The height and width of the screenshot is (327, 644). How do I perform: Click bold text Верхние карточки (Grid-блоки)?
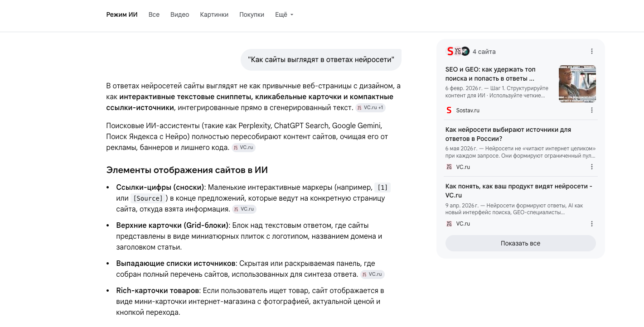(172, 226)
